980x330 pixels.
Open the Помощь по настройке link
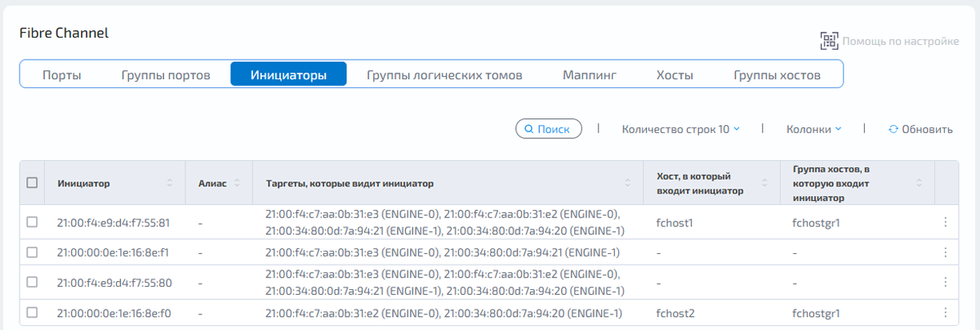coord(901,41)
